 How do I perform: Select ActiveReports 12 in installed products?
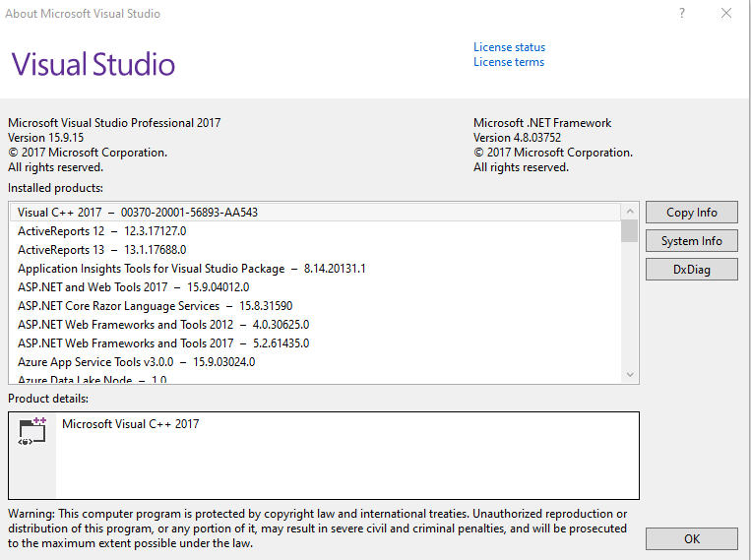315,231
